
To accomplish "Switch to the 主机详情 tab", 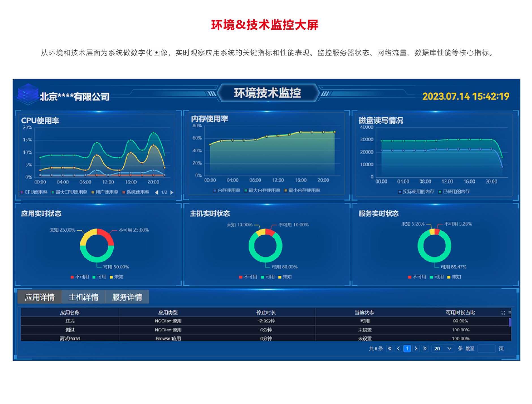I will 83,297.
